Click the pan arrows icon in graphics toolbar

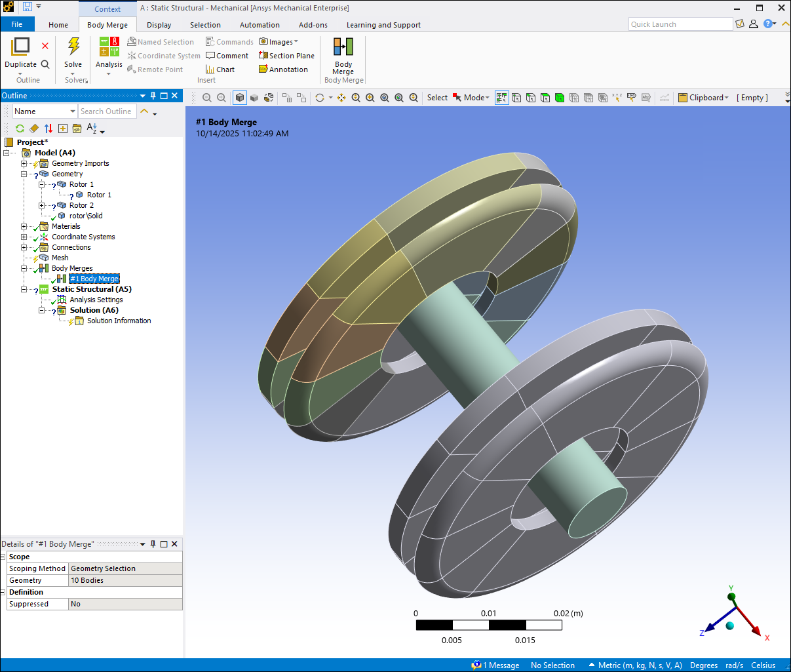tap(341, 98)
